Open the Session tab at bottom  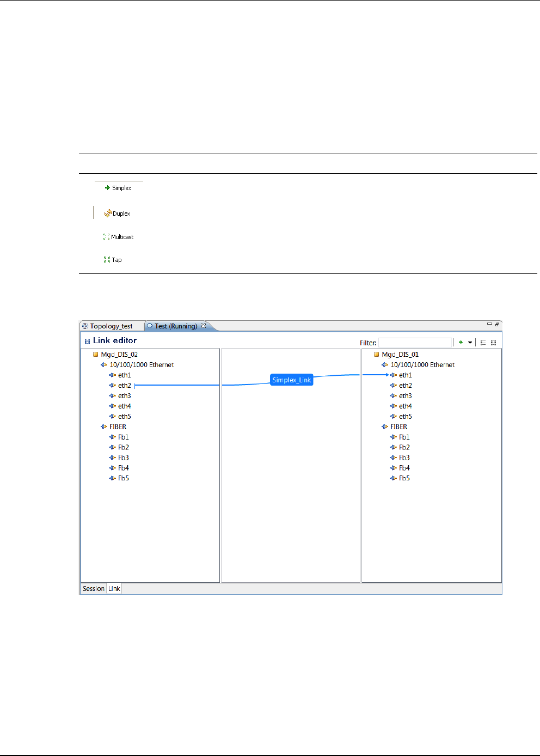[93, 589]
